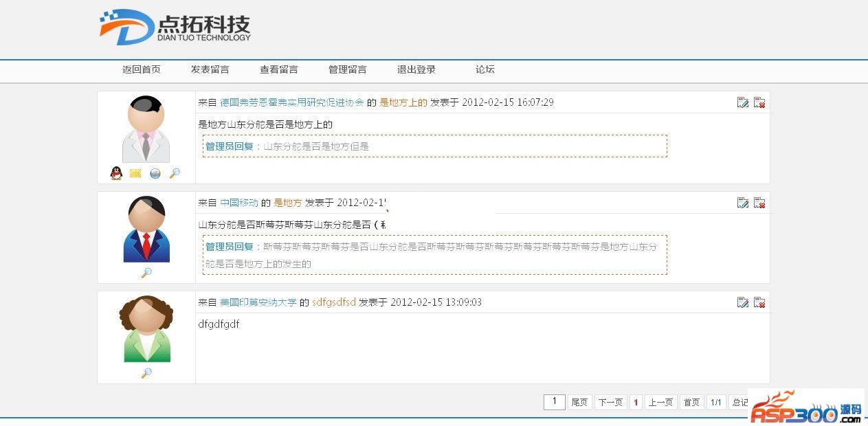Click the green-jacket female avatar image
The image size is (868, 426).
pos(146,329)
